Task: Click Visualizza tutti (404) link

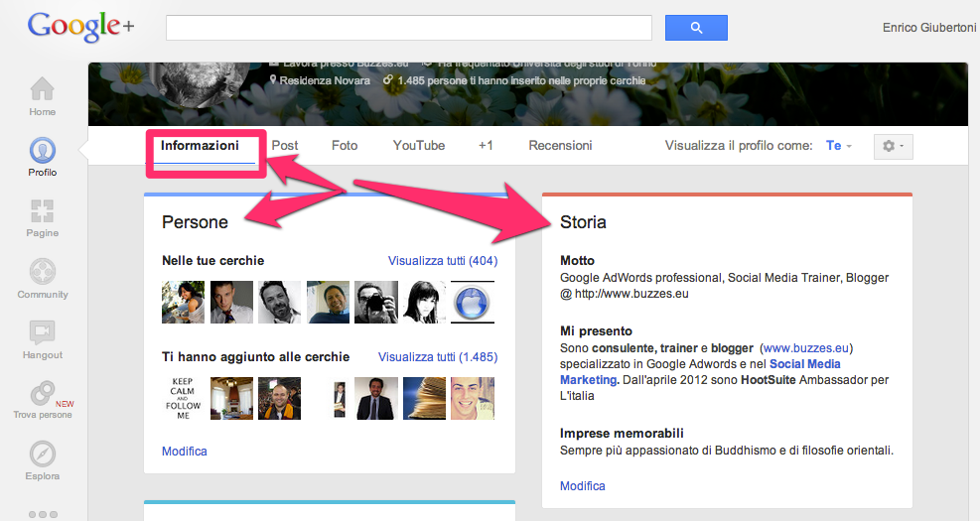Action: tap(443, 260)
